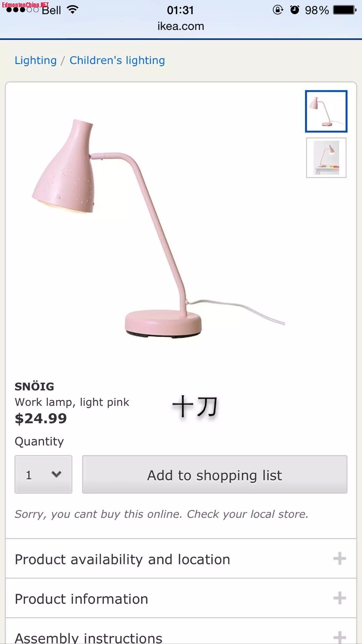
Task: Expand the Product information section
Action: pyautogui.click(x=181, y=598)
